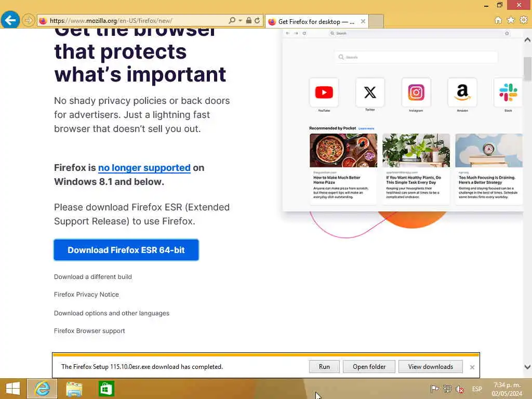Viewport: 532px width, 399px height.
Task: Click the security lock icon
Action: pyautogui.click(x=249, y=20)
